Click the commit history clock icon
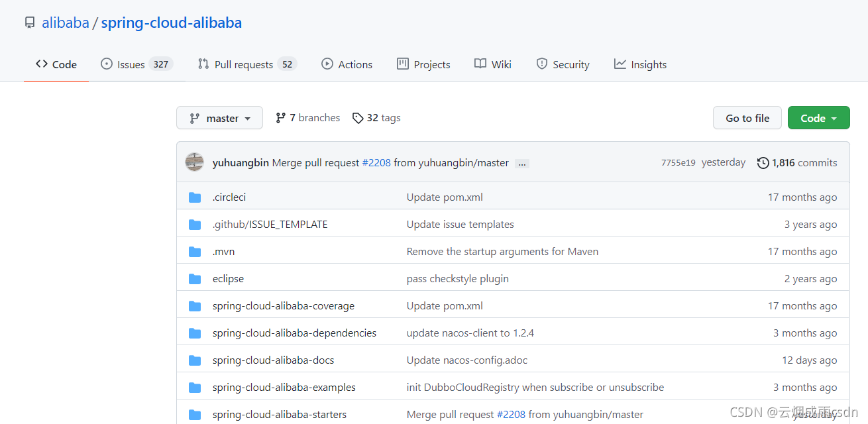This screenshot has height=424, width=868. [763, 163]
